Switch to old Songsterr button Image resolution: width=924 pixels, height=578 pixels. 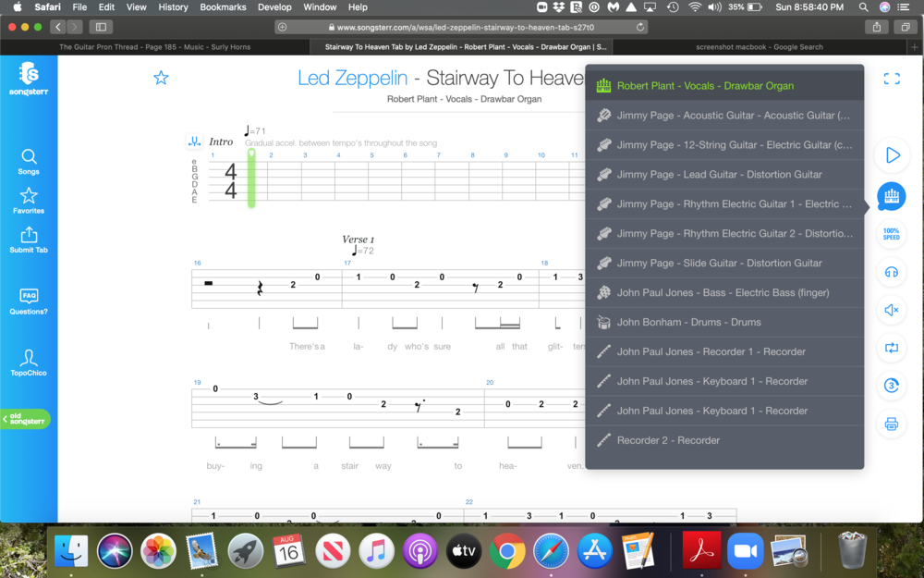(26, 419)
